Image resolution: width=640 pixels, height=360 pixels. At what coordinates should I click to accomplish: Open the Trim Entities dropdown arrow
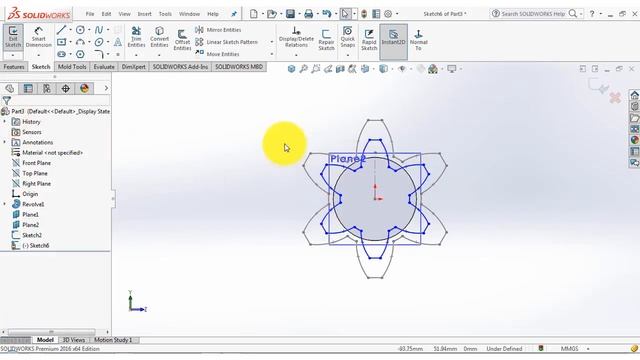coord(136,55)
